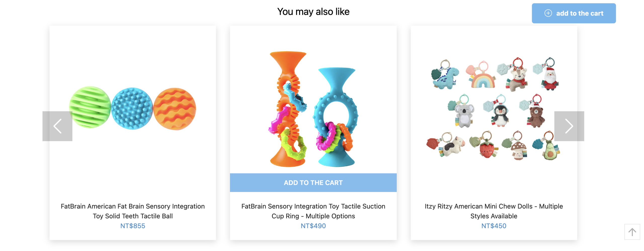644x251 pixels.
Task: Open the three tactile balls product image
Action: tap(133, 108)
